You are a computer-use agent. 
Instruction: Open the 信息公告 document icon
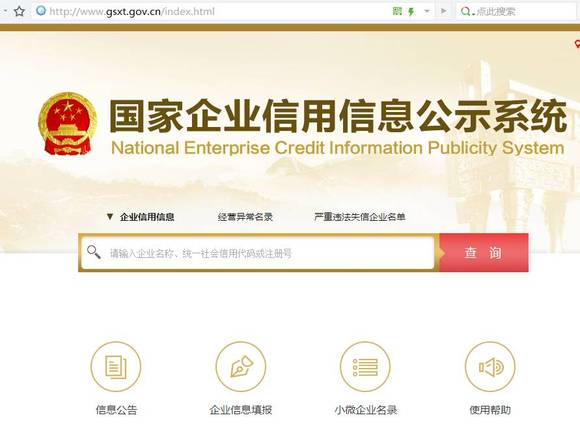point(116,367)
